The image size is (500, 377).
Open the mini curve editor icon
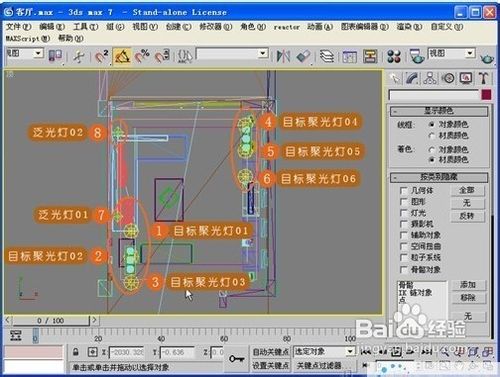tap(16, 335)
